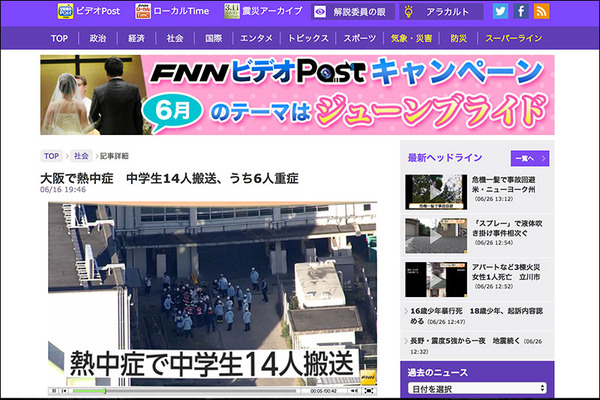Click the 一覧へ headlines button

point(530,158)
